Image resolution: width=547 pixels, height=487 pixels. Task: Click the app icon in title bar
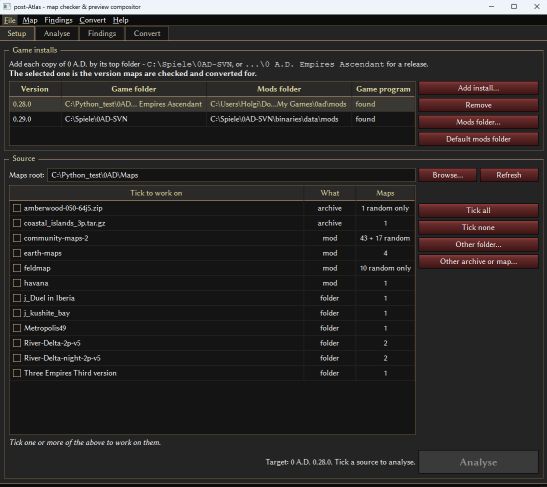[x=7, y=7]
